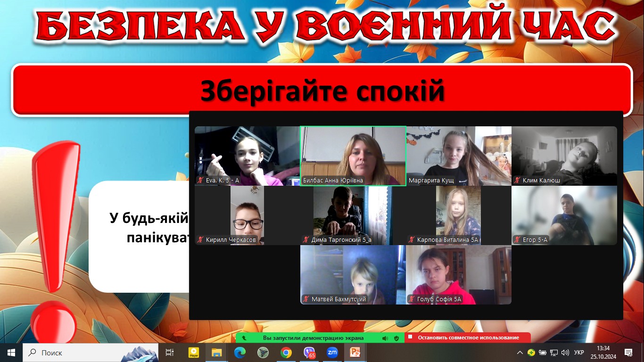
Task: Click the speaker icon in green sharing bar
Action: point(385,337)
